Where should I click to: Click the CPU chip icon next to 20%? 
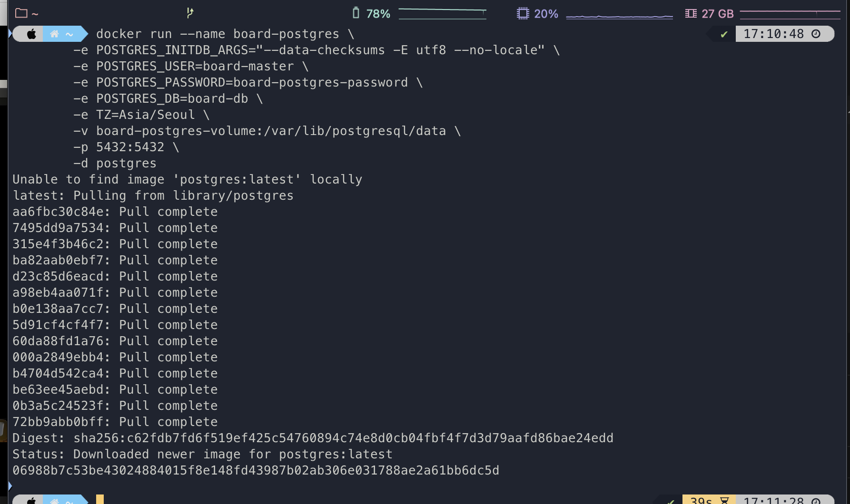[523, 13]
